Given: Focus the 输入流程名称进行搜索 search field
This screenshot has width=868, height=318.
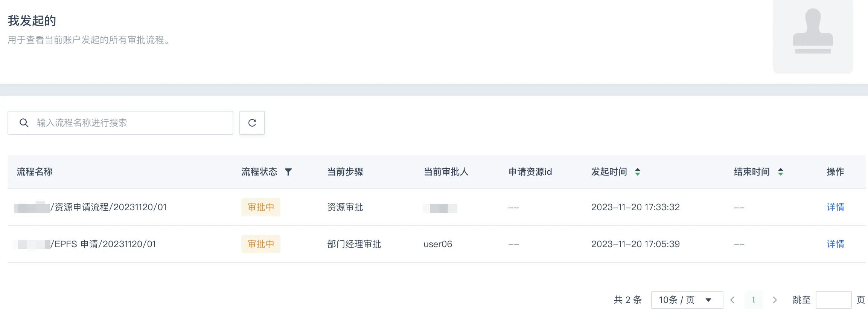Looking at the screenshot, I should pyautogui.click(x=120, y=123).
